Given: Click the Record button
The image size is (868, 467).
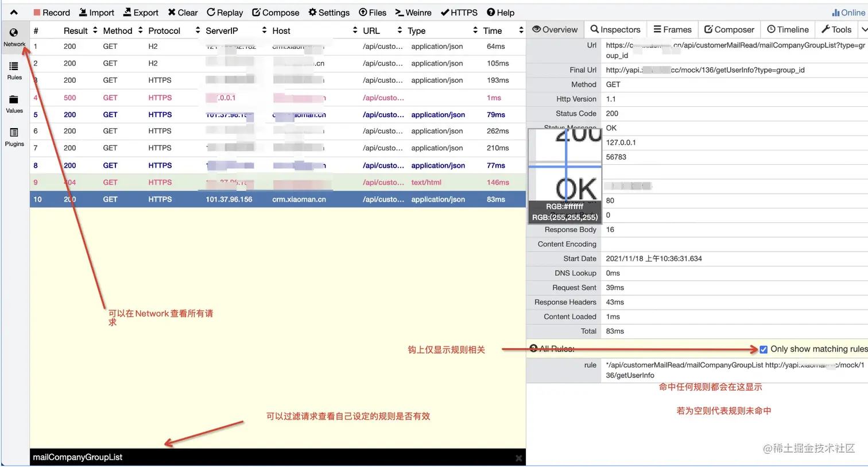Looking at the screenshot, I should (x=52, y=12).
